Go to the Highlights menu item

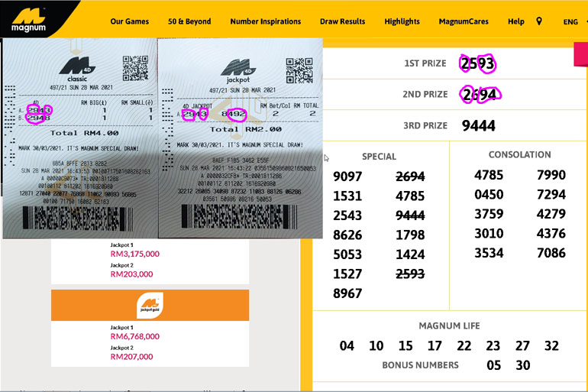[x=402, y=22]
